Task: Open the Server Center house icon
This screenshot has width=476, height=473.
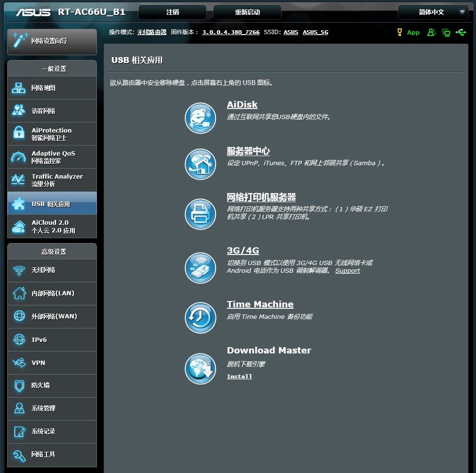Action: coord(200,164)
